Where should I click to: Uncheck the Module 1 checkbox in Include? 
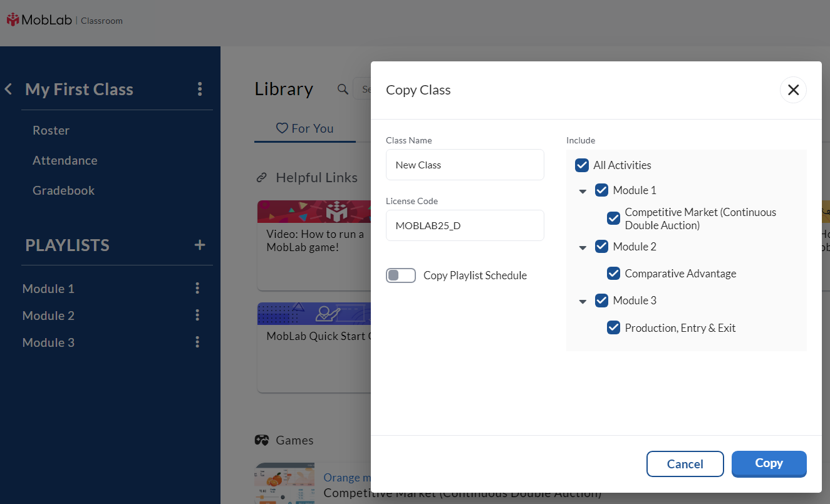click(x=601, y=190)
